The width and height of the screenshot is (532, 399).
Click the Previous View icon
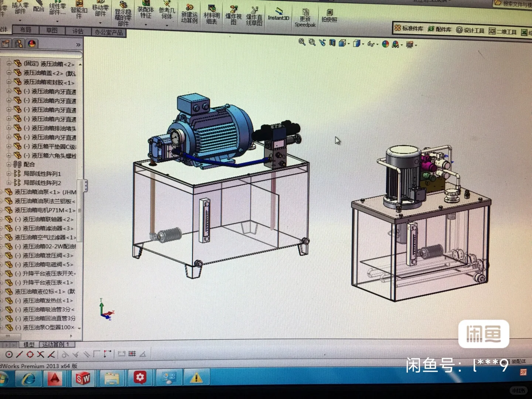click(x=323, y=43)
